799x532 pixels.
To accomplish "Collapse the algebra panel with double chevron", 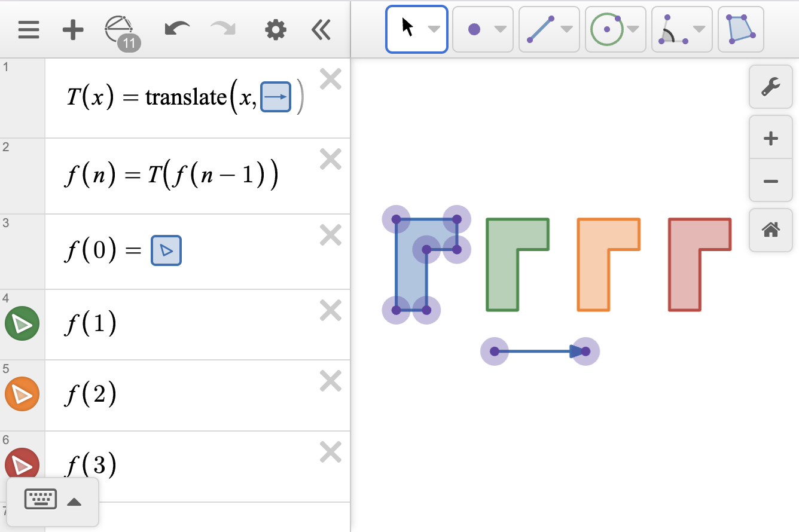I will (x=321, y=30).
